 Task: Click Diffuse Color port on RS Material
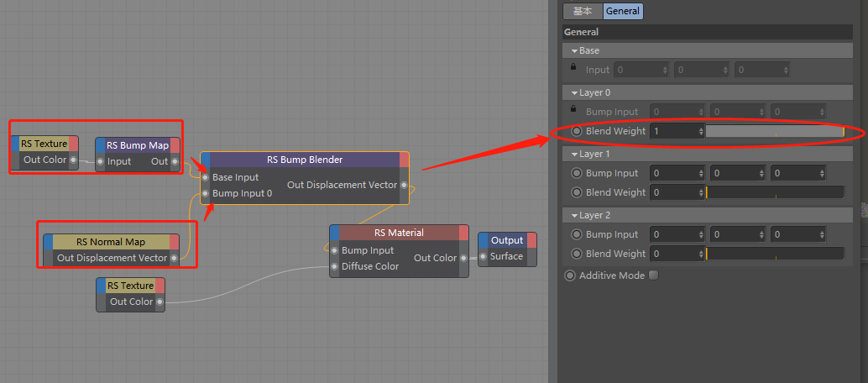pyautogui.click(x=334, y=266)
